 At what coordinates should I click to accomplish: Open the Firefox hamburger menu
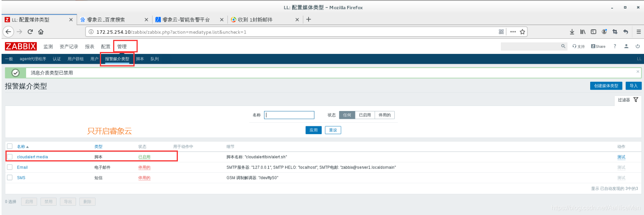point(639,32)
